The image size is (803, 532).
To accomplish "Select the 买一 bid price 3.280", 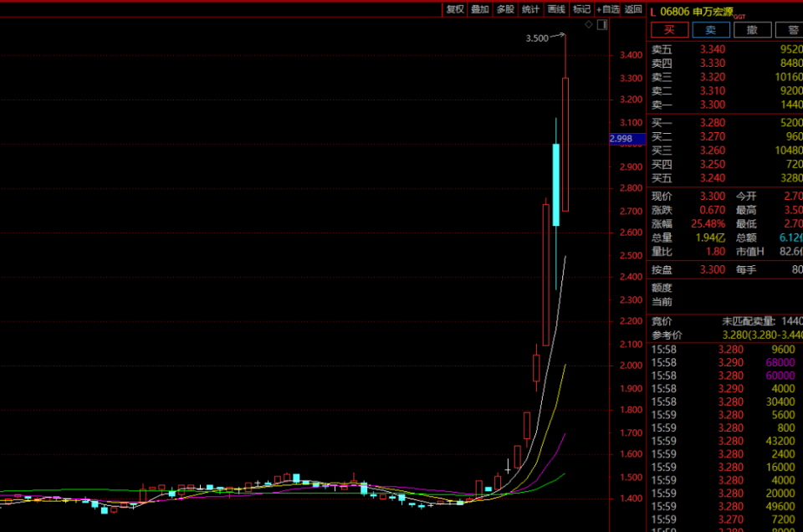I will pos(713,122).
